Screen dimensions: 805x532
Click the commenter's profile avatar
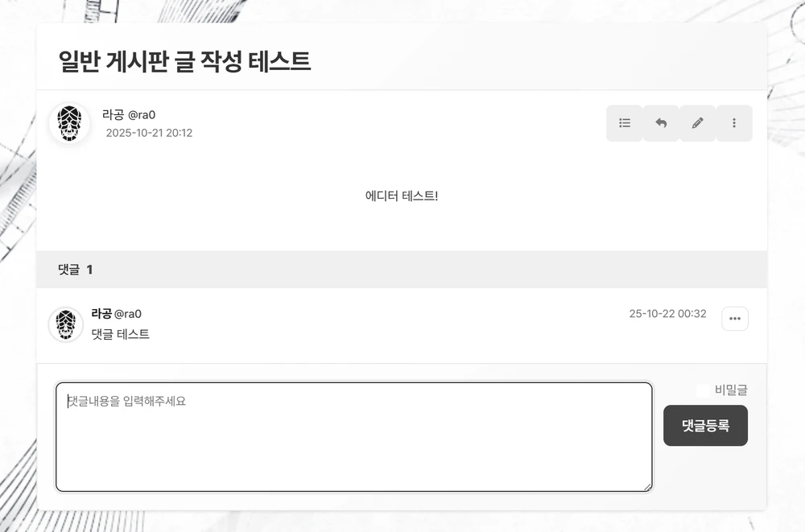click(64, 323)
